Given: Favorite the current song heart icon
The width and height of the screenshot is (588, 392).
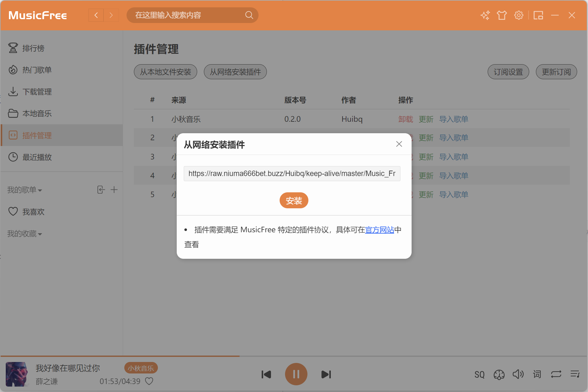Looking at the screenshot, I should tap(149, 381).
